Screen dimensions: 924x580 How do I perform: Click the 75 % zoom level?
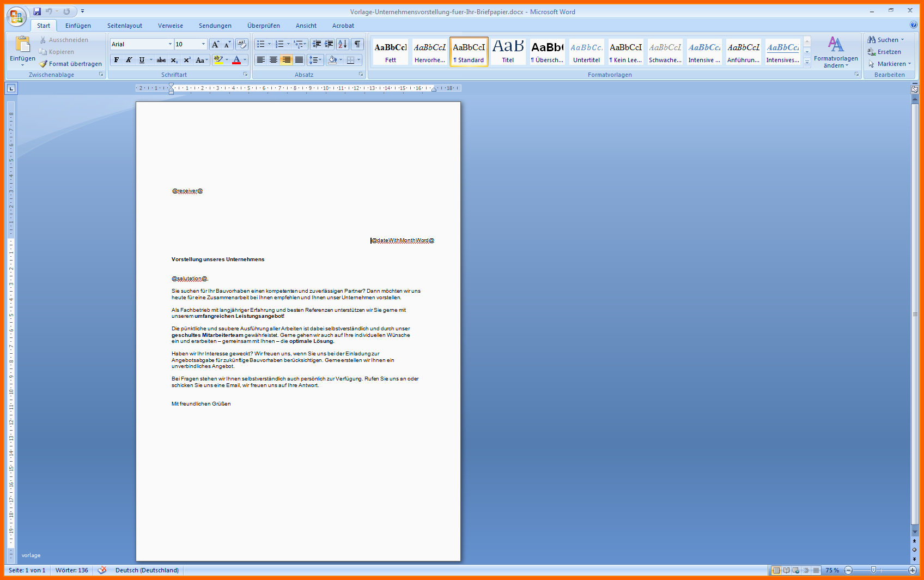pos(832,570)
